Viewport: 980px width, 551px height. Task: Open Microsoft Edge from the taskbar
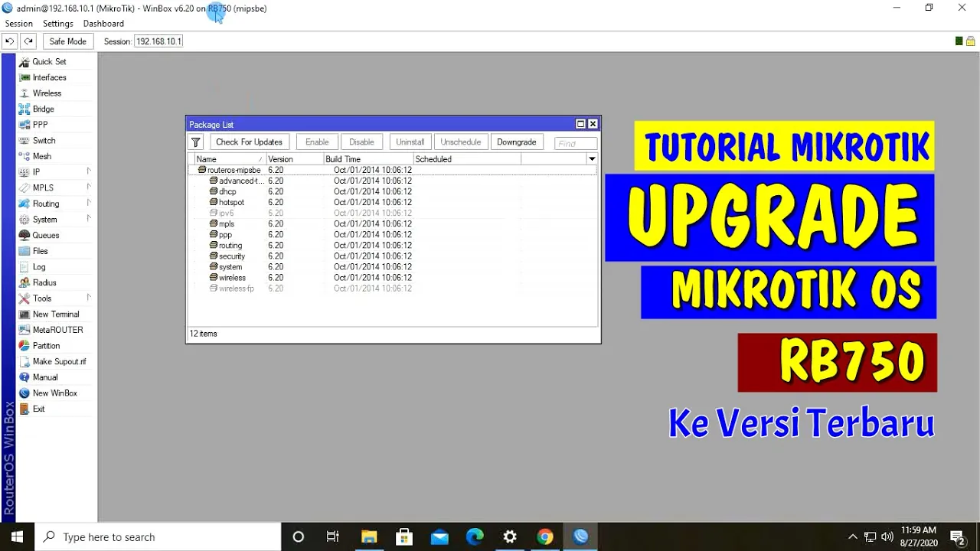(475, 536)
